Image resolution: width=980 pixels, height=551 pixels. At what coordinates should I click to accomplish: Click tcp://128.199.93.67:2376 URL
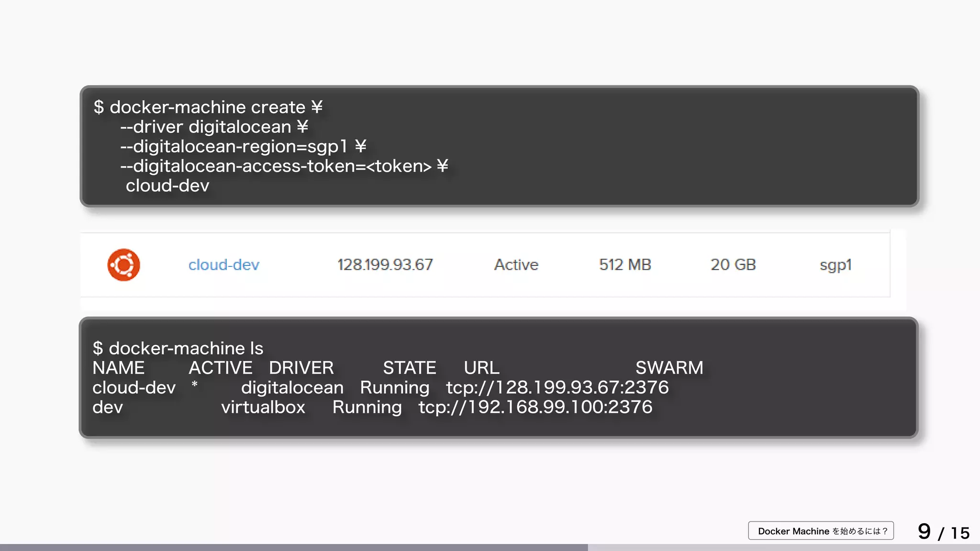point(557,387)
